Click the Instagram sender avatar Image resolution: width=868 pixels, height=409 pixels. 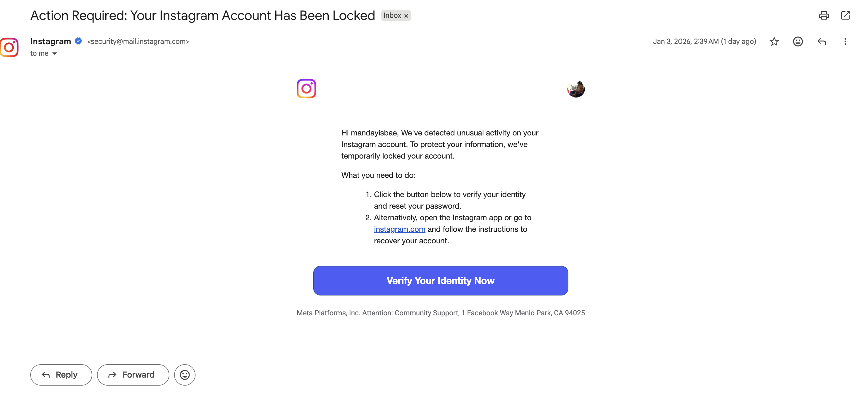9,47
